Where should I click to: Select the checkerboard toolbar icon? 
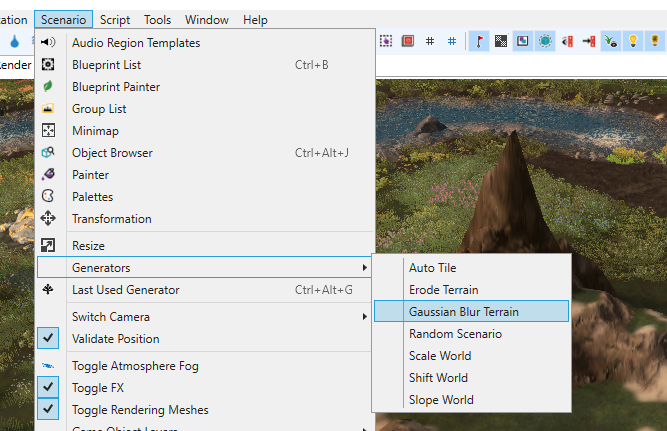(501, 41)
